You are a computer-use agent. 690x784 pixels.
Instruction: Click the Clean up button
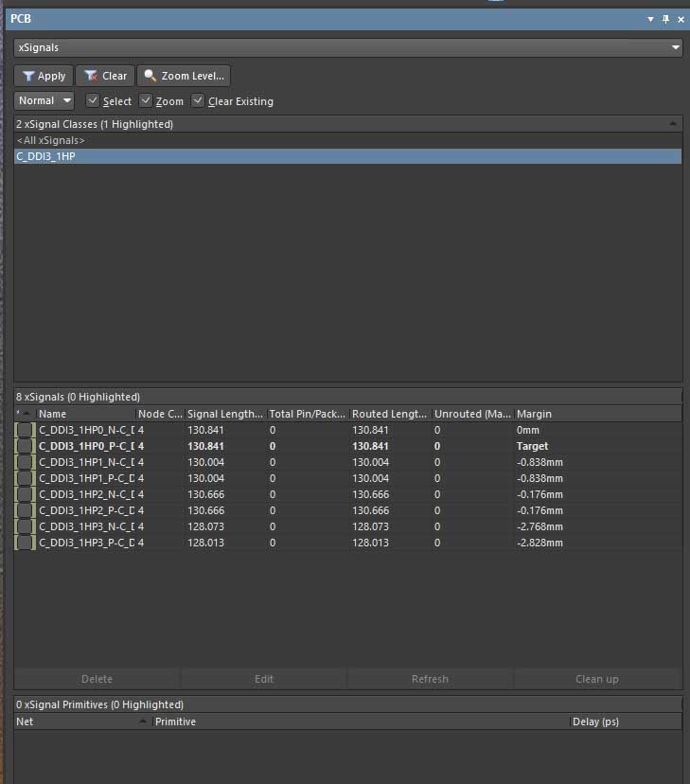click(597, 679)
